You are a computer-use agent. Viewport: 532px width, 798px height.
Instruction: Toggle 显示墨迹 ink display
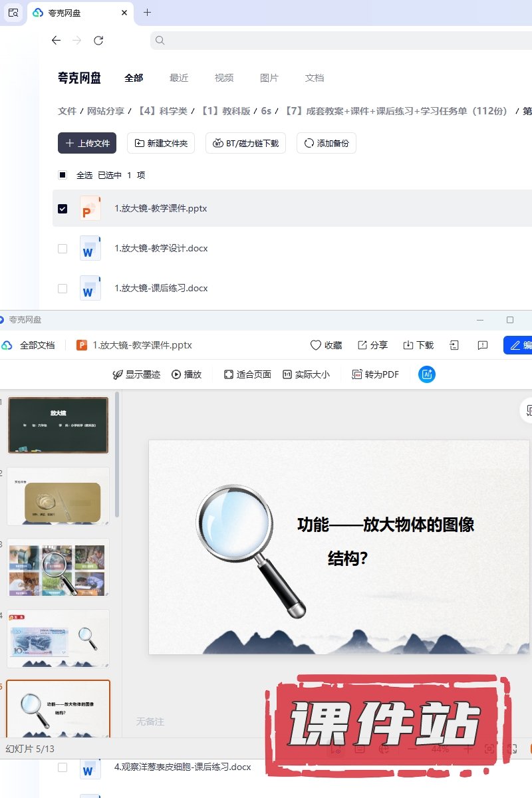(136, 374)
